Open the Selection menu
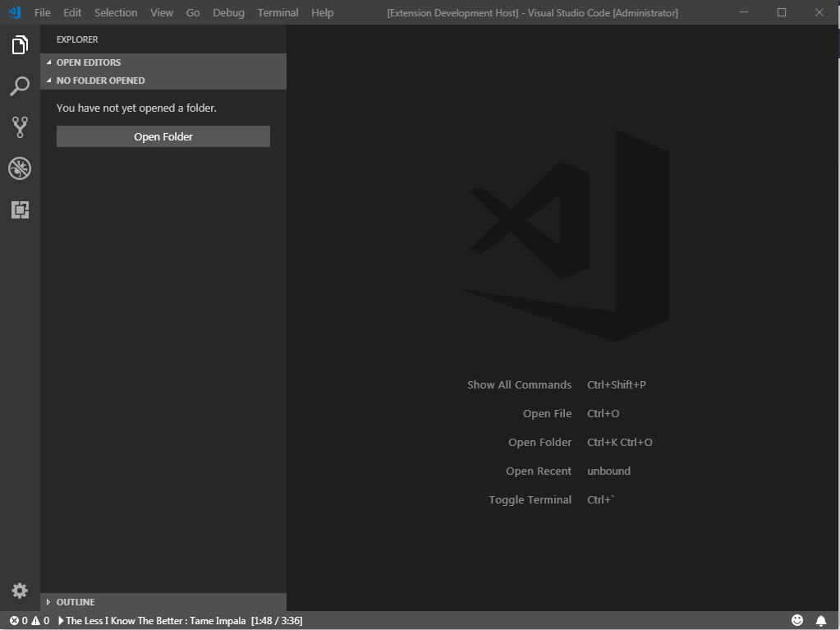 coord(116,12)
